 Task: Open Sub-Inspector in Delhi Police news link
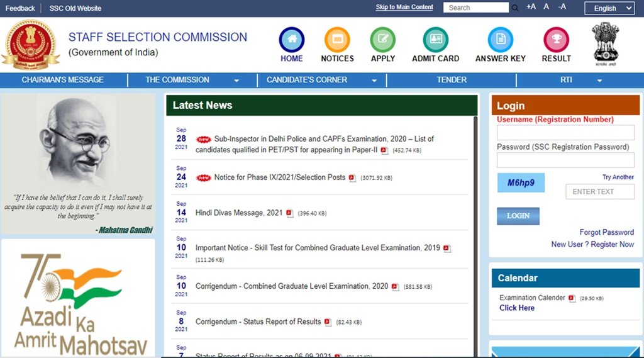tap(314, 144)
